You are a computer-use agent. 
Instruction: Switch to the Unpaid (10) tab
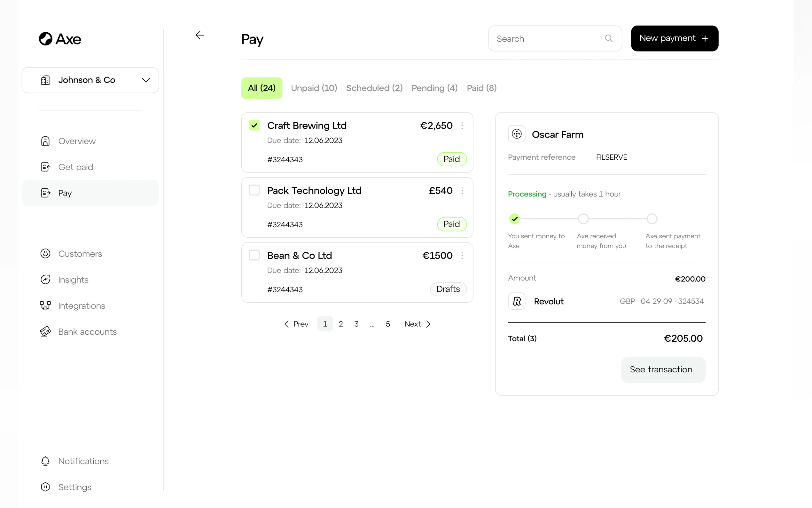314,88
